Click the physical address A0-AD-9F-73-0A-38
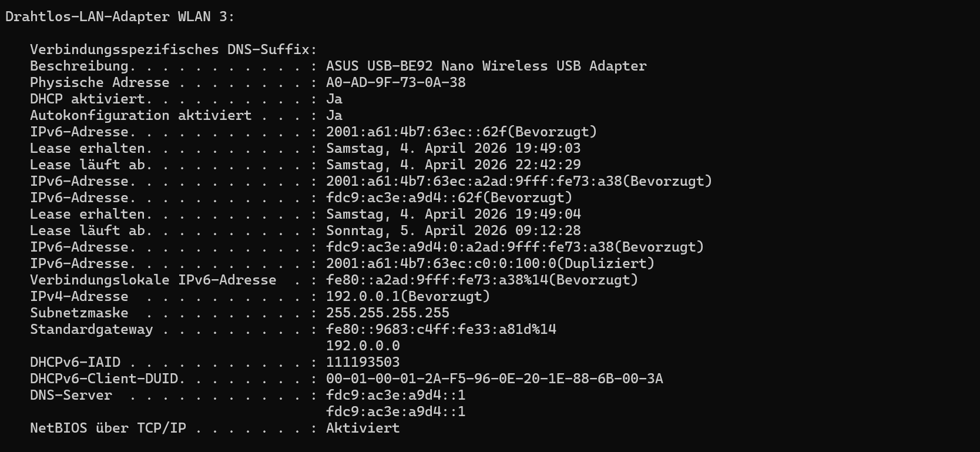The width and height of the screenshot is (980, 452). click(395, 83)
